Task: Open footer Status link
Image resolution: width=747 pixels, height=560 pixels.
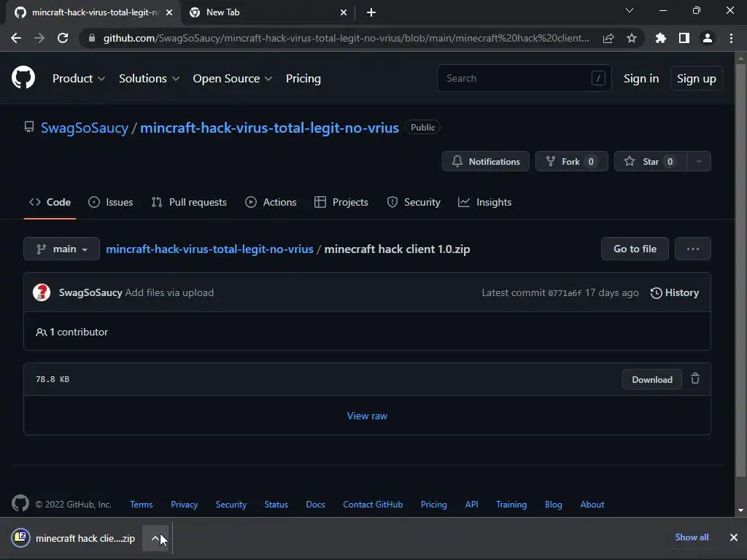Action: pyautogui.click(x=276, y=505)
